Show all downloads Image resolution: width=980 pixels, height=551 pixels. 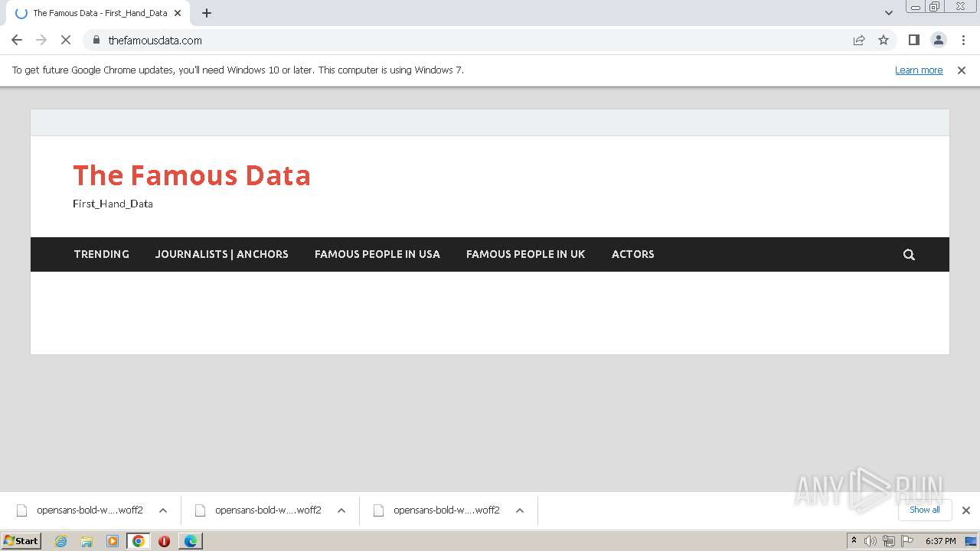[x=925, y=510]
